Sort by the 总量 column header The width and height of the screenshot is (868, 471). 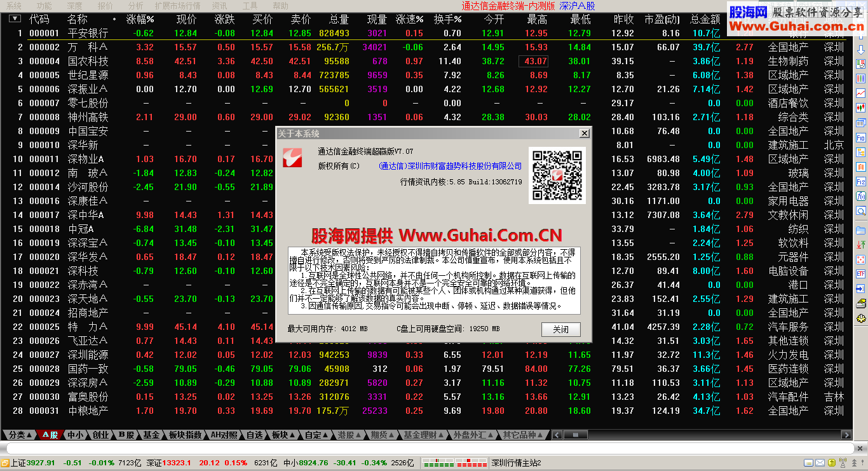tap(339, 19)
